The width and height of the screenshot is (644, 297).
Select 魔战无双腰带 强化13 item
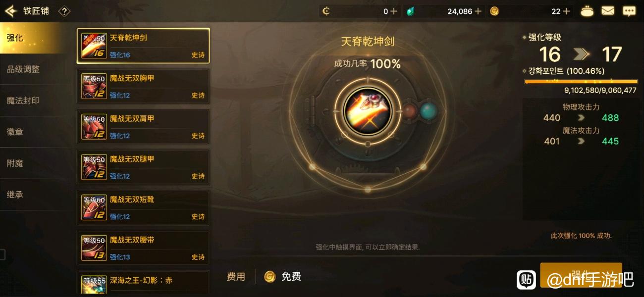(143, 248)
